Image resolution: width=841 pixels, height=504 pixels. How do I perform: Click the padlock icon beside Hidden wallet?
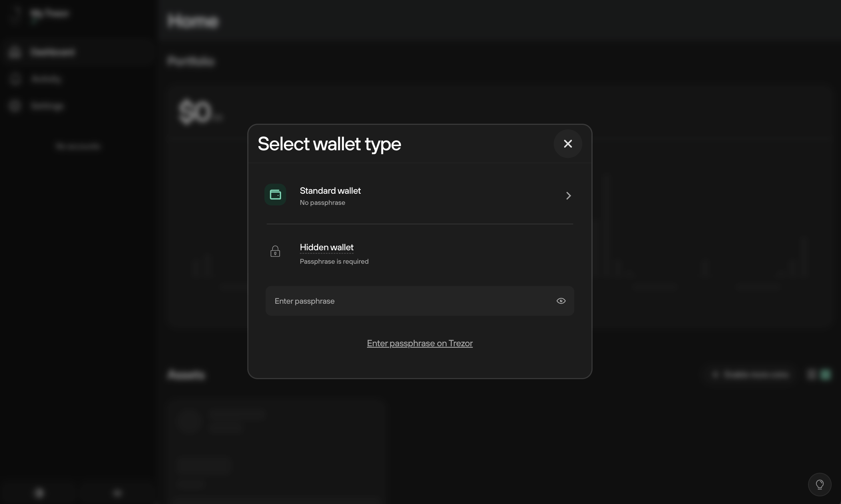click(275, 251)
